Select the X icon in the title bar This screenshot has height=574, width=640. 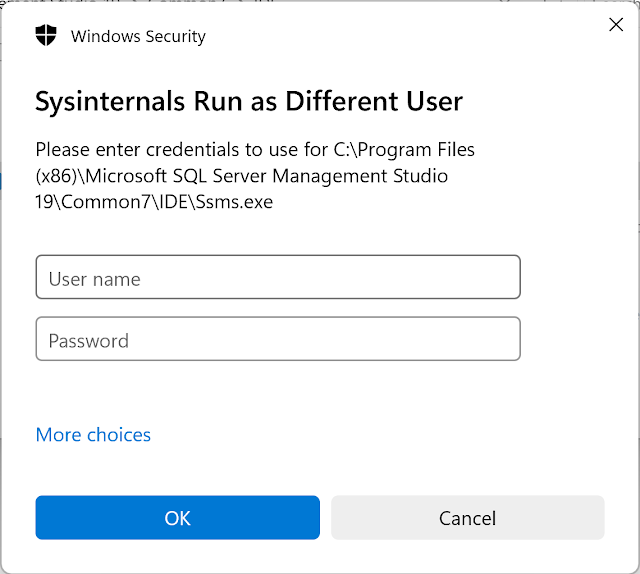point(616,25)
